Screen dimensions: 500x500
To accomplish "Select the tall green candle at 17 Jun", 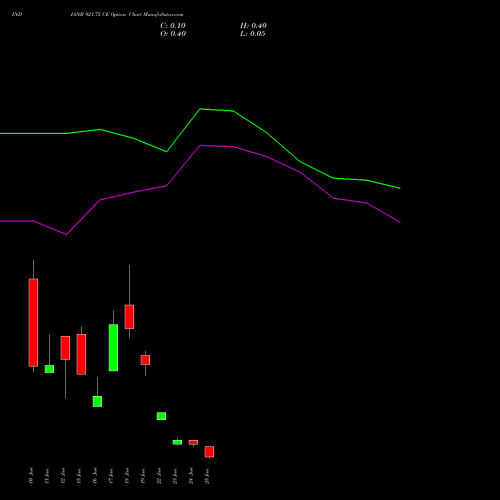I will [113, 348].
